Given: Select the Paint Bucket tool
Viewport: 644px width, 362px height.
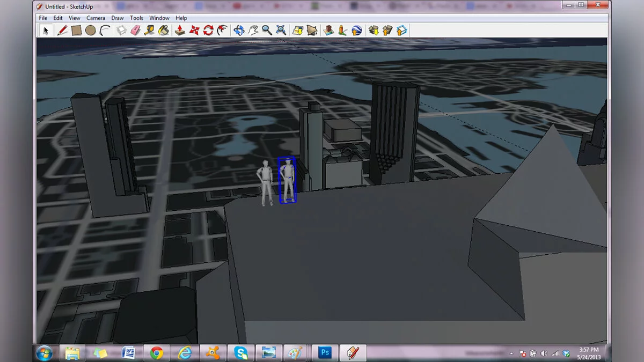Looking at the screenshot, I should point(163,31).
